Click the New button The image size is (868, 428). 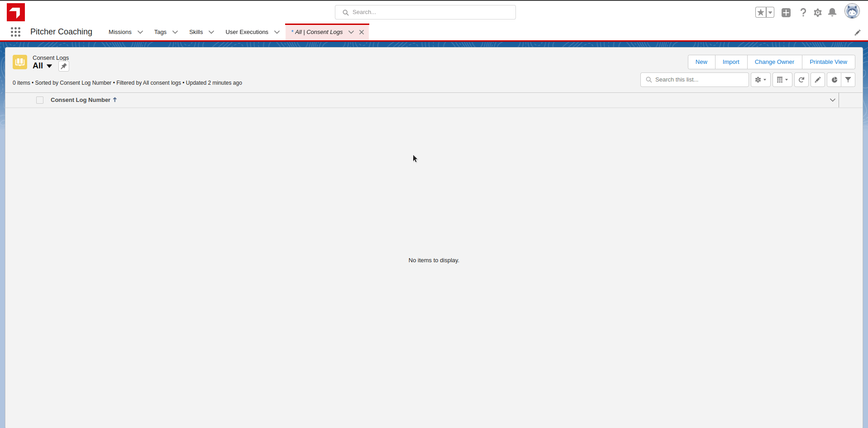coord(701,62)
